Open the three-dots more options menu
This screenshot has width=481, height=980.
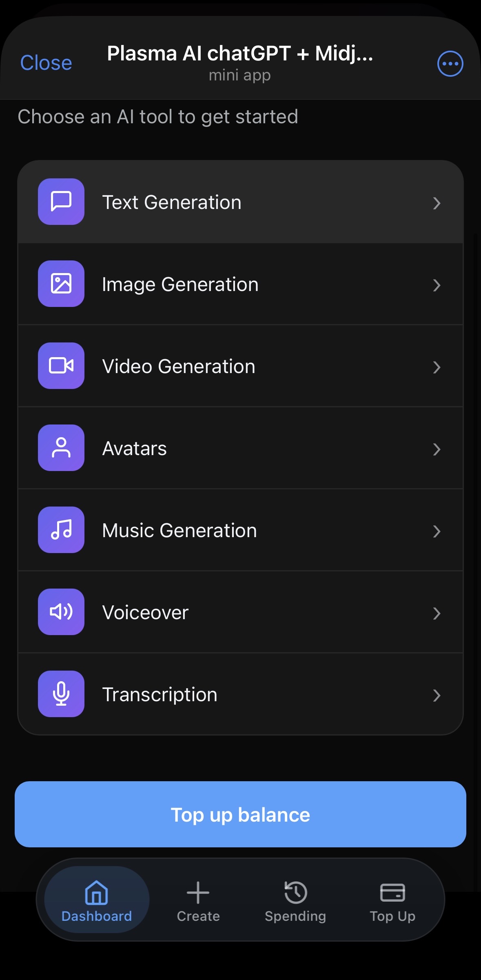point(450,64)
